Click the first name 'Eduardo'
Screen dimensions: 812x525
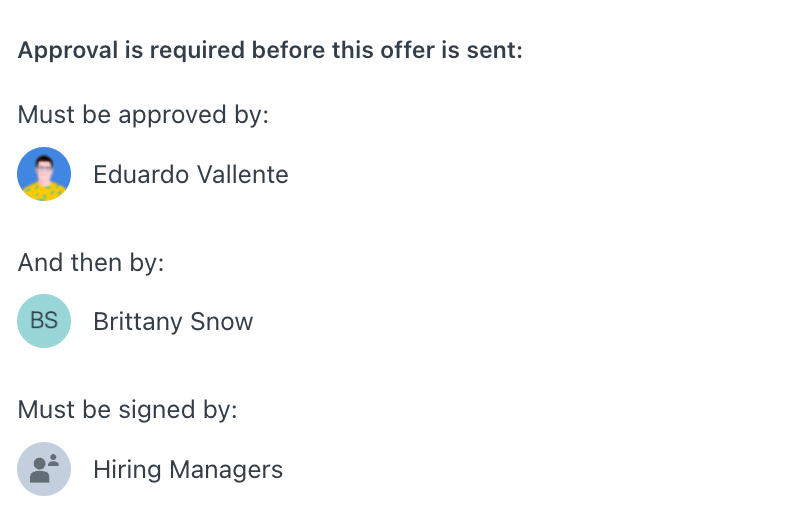(x=141, y=174)
